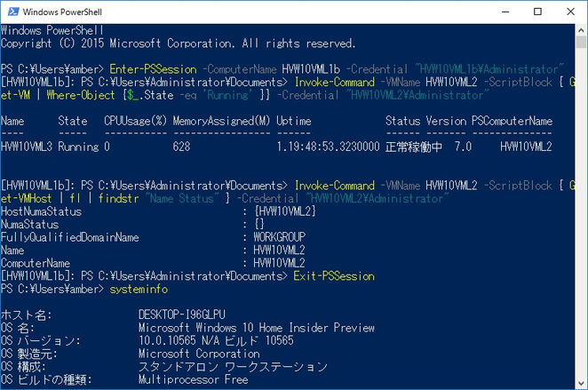
Task: Maximize the Windows PowerShell window
Action: (x=537, y=12)
